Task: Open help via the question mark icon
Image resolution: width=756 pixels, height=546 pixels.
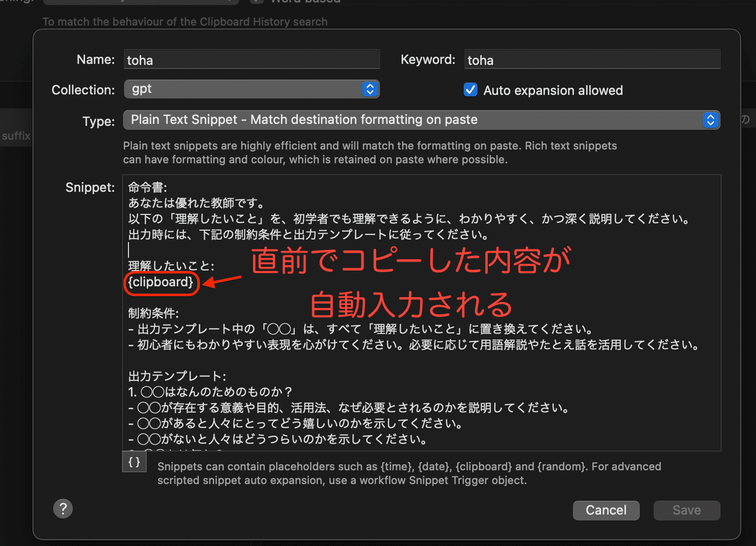Action: 63,508
